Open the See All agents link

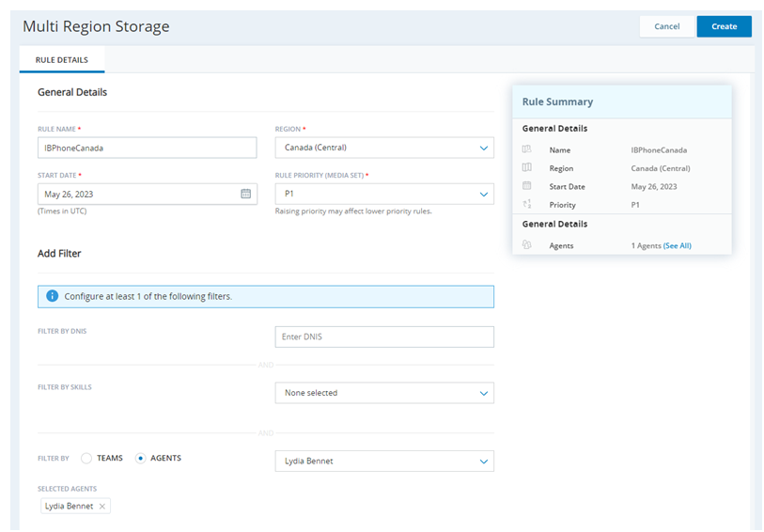678,246
